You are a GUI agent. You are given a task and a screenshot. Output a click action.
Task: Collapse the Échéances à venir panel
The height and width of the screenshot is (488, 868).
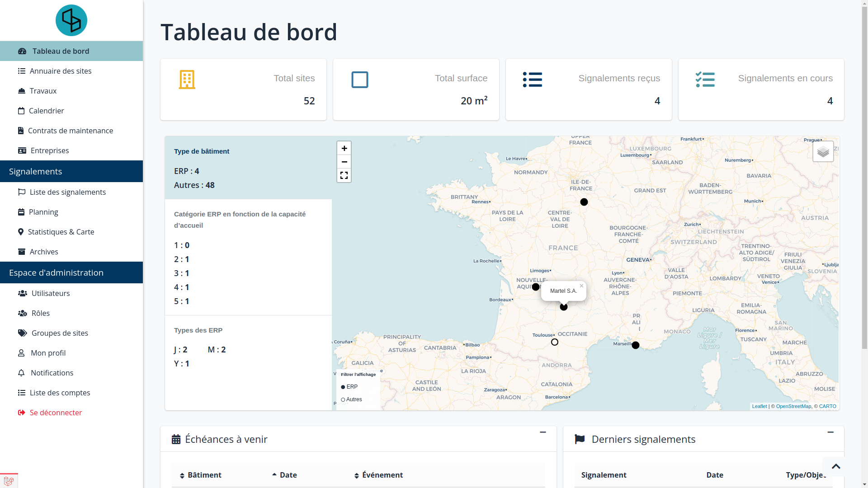[543, 432]
